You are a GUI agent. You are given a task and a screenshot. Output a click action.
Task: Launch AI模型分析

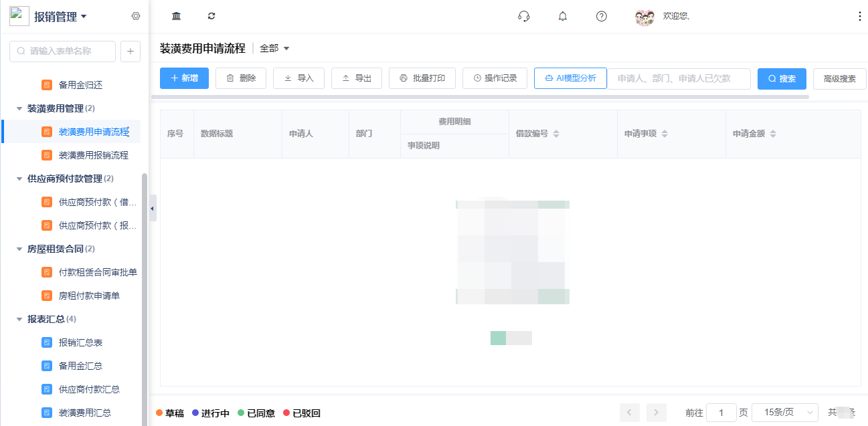pyautogui.click(x=570, y=78)
